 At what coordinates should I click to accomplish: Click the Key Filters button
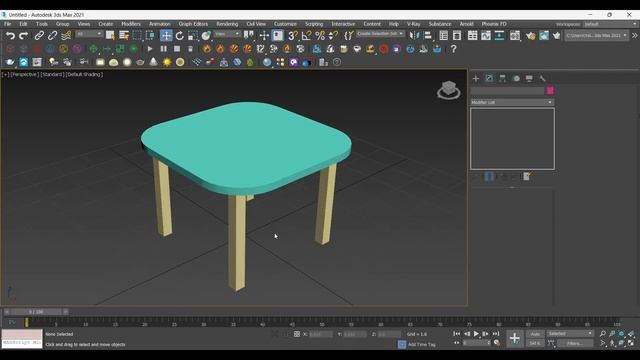(x=575, y=344)
